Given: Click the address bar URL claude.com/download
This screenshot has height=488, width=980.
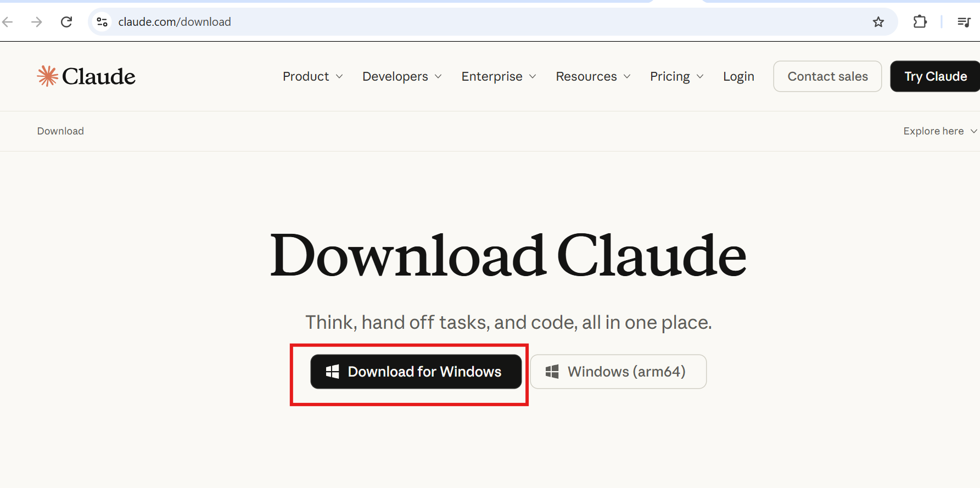Looking at the screenshot, I should (175, 22).
